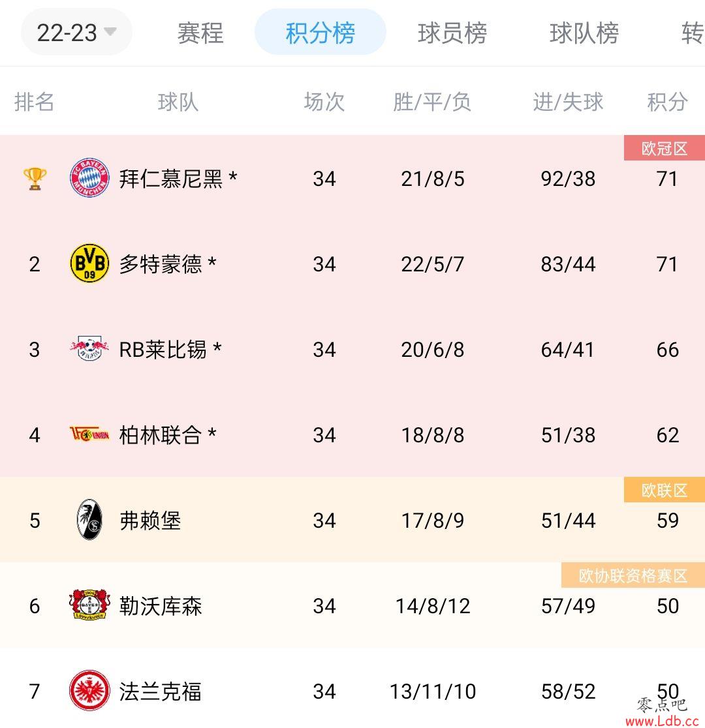Click the Bayern Munich club logo
Image resolution: width=705 pixels, height=728 pixels.
click(x=89, y=178)
